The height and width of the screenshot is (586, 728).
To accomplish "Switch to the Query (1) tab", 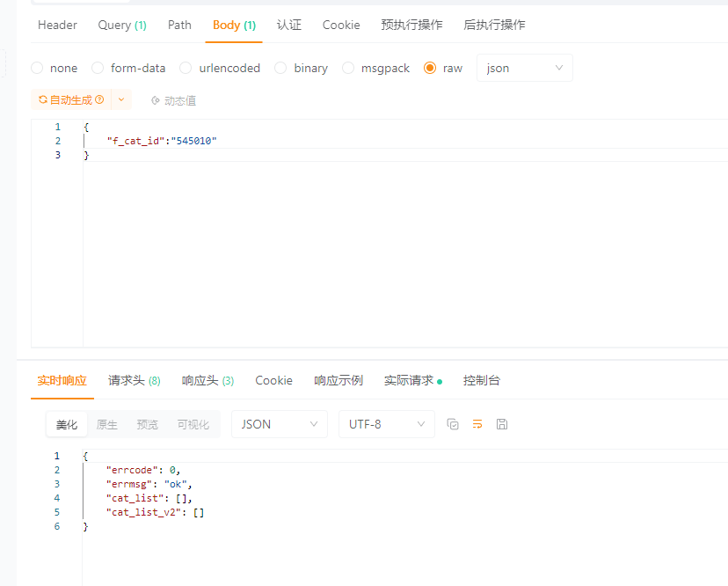I will [122, 26].
